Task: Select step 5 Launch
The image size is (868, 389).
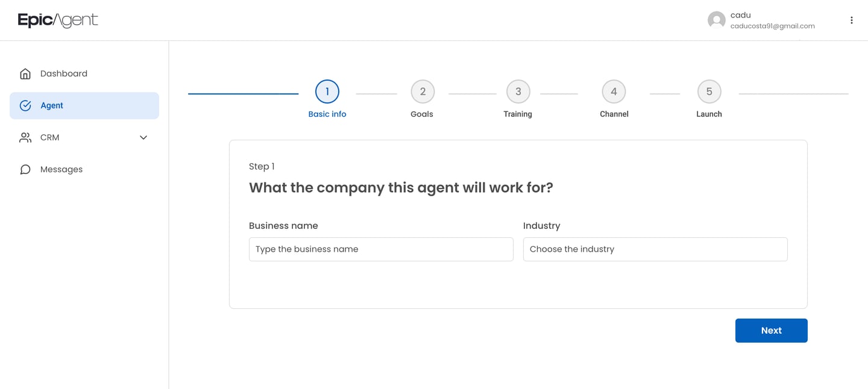Action: coord(709,92)
